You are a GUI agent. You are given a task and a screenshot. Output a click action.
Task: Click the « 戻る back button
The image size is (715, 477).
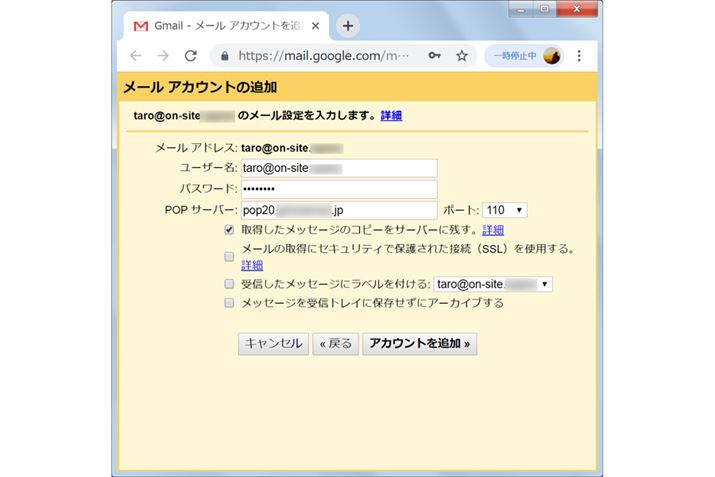335,343
